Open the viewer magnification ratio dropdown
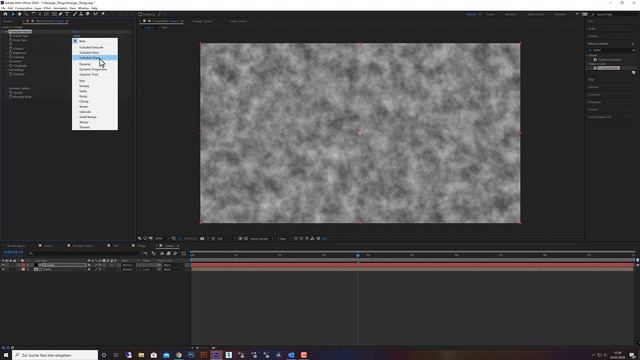The image size is (640, 360). pyautogui.click(x=161, y=238)
